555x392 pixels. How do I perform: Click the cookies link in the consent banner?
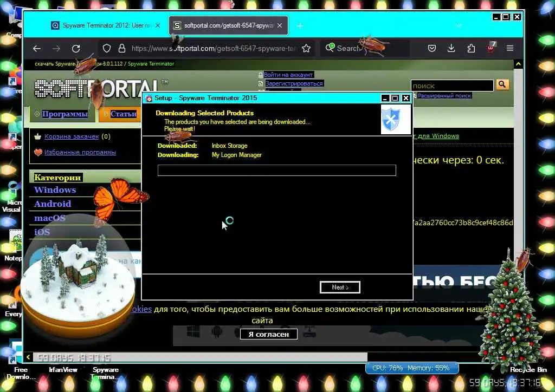click(x=141, y=309)
